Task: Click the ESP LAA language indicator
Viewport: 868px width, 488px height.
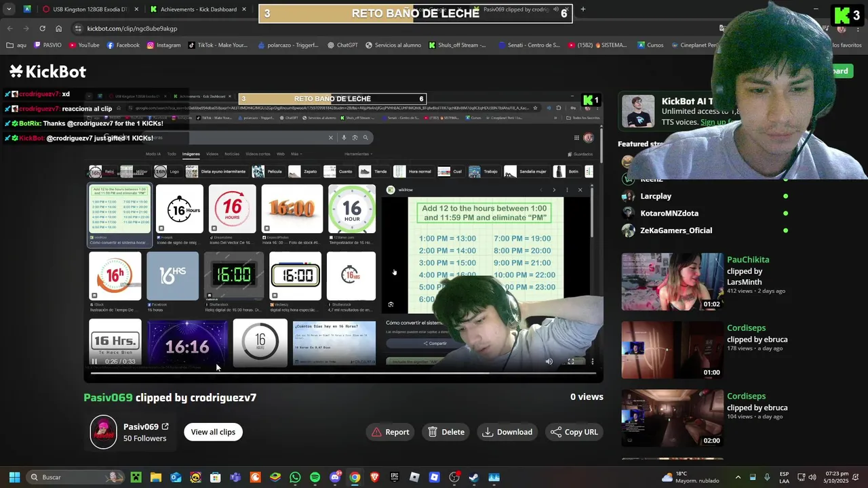Action: (784, 477)
